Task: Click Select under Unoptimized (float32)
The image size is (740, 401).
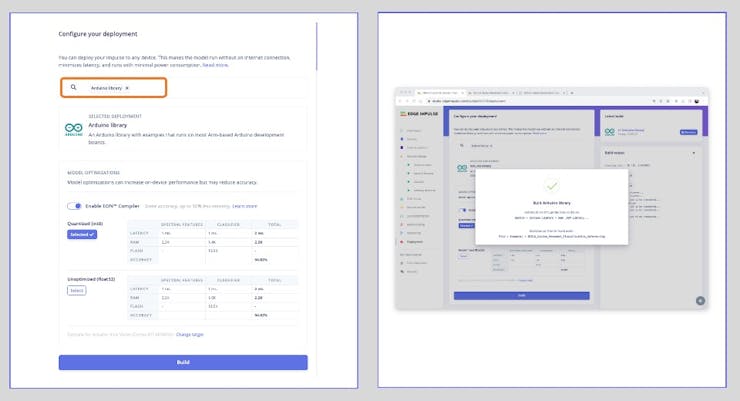Action: [76, 291]
